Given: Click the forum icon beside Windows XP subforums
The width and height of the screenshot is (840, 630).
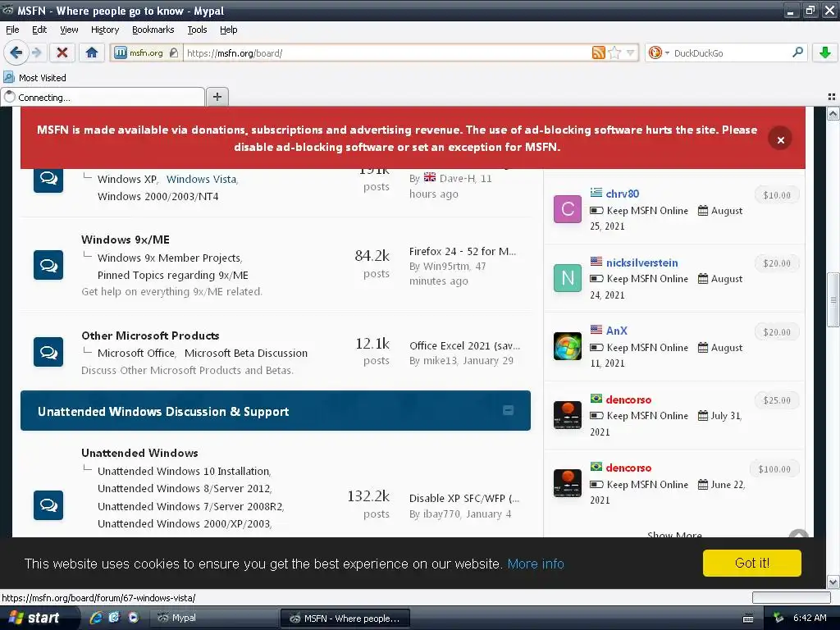Looking at the screenshot, I should tap(48, 180).
